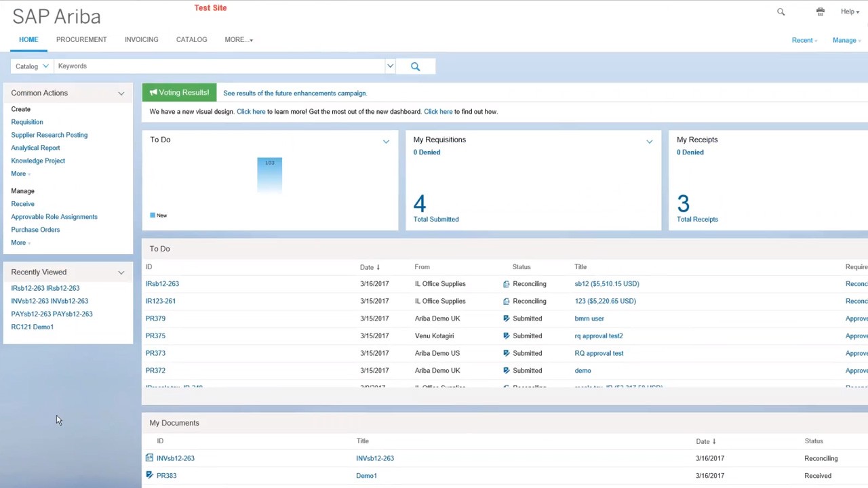Click the top-right header search icon
Viewport: 868px width, 488px height.
(x=781, y=12)
